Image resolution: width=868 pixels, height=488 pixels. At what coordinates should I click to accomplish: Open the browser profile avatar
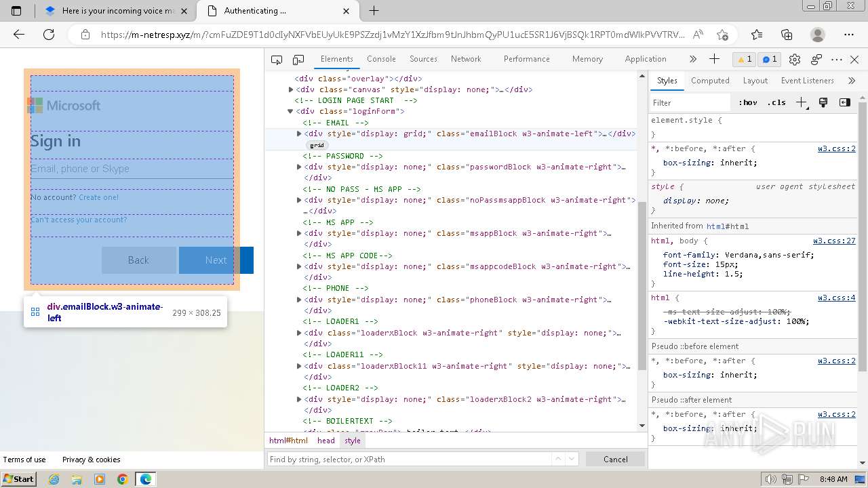pos(818,35)
